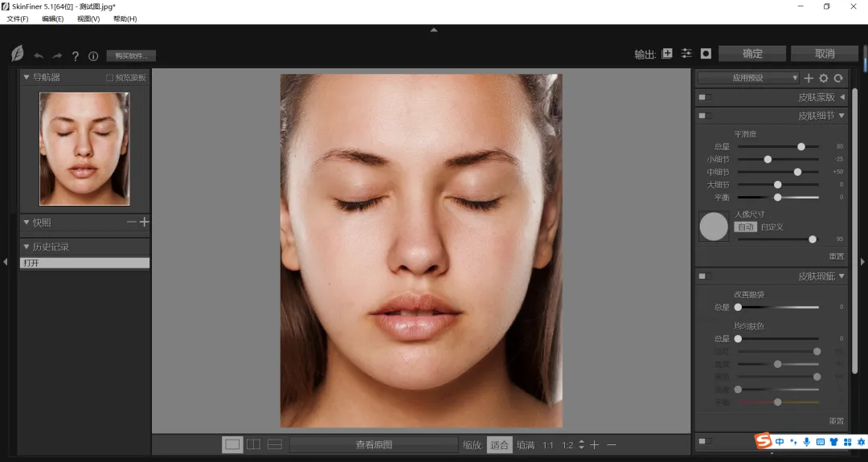The height and width of the screenshot is (462, 868).
Task: Switch Sogou Chinese/English mode 中
Action: click(x=780, y=442)
